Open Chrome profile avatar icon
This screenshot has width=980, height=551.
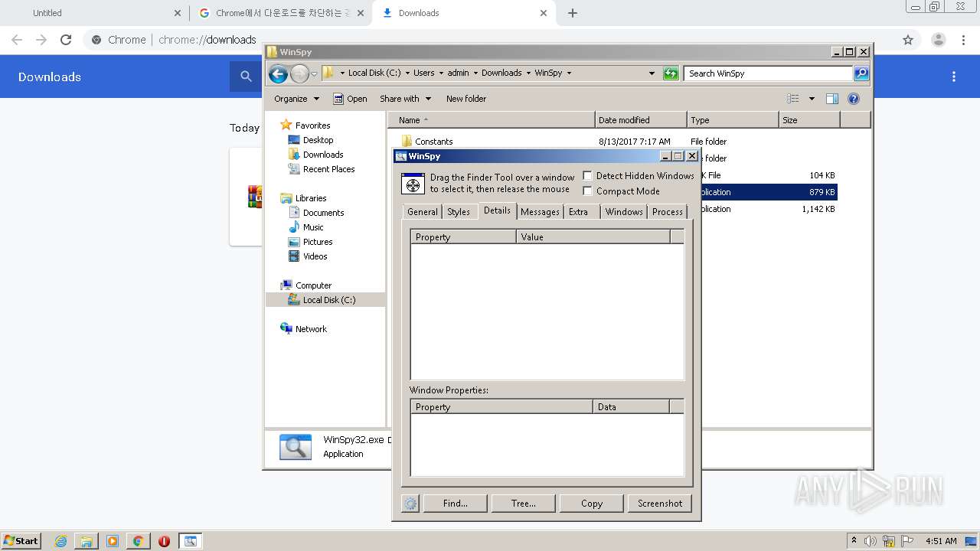(x=939, y=40)
